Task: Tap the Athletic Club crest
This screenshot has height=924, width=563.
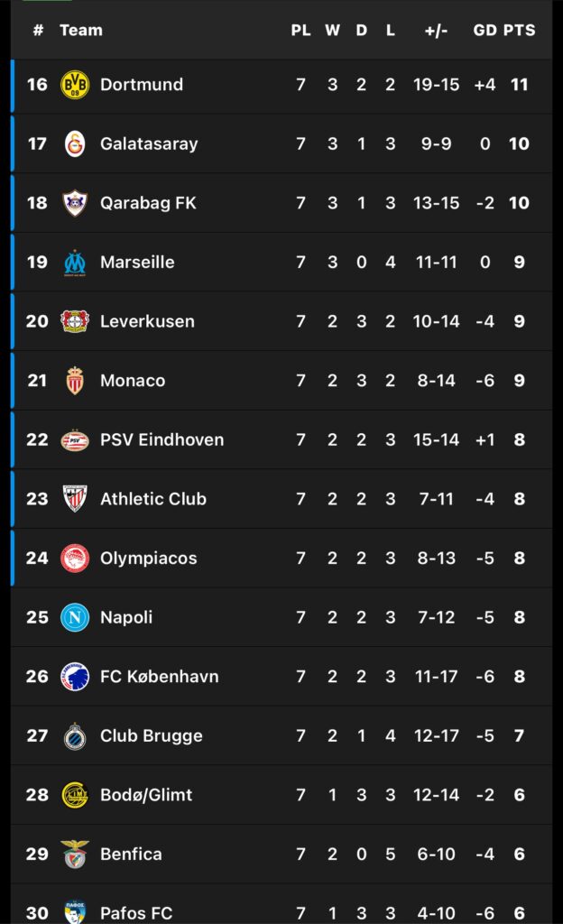Action: click(75, 499)
